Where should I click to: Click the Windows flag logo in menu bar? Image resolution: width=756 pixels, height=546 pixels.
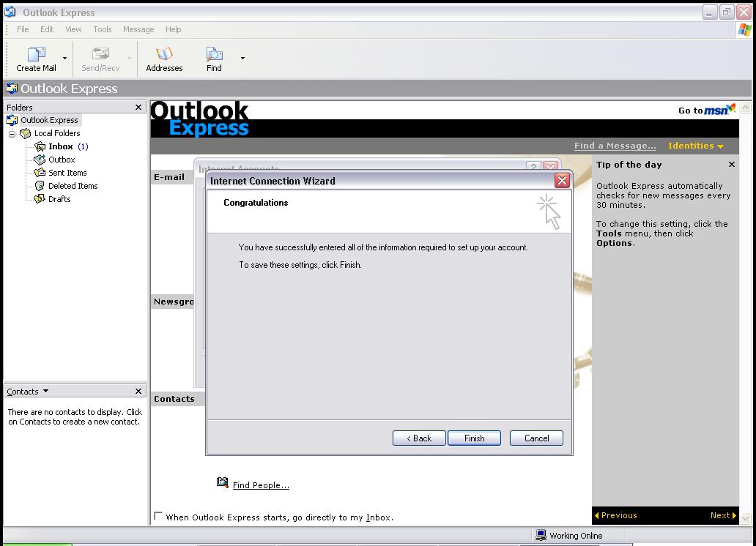(744, 29)
